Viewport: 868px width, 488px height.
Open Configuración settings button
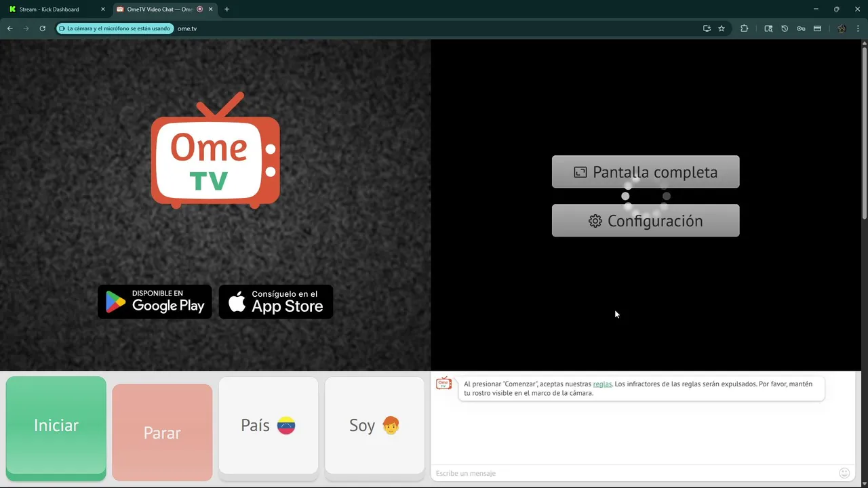coord(646,221)
